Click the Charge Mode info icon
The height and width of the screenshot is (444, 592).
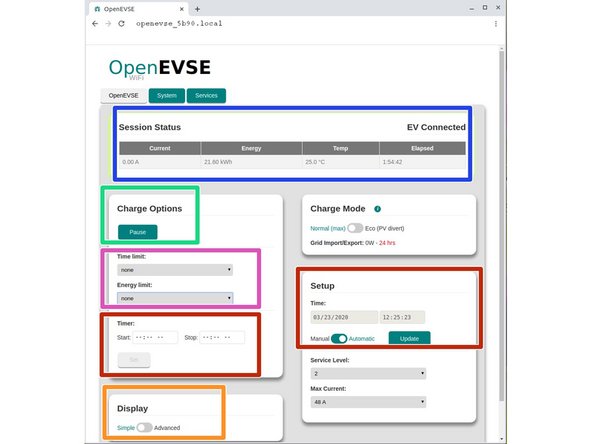pyautogui.click(x=377, y=209)
